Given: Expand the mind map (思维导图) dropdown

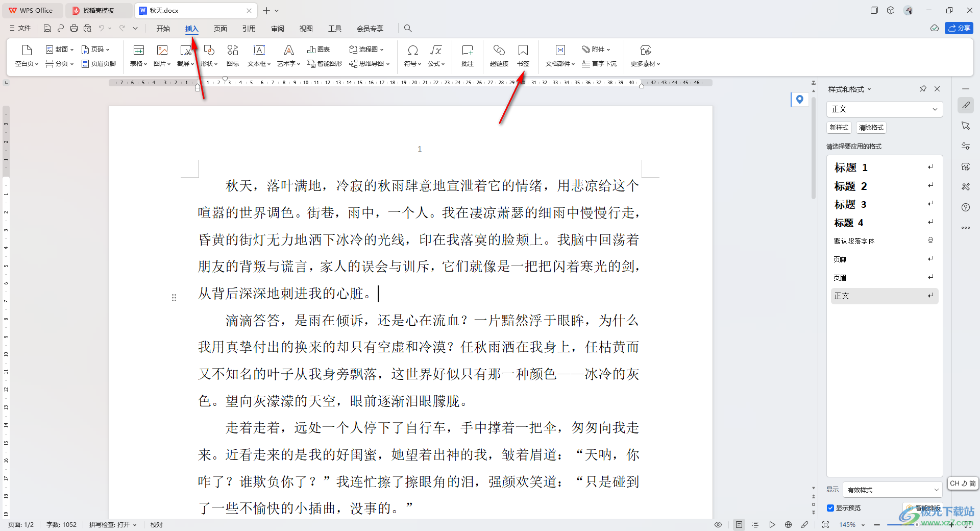Looking at the screenshot, I should click(x=370, y=64).
